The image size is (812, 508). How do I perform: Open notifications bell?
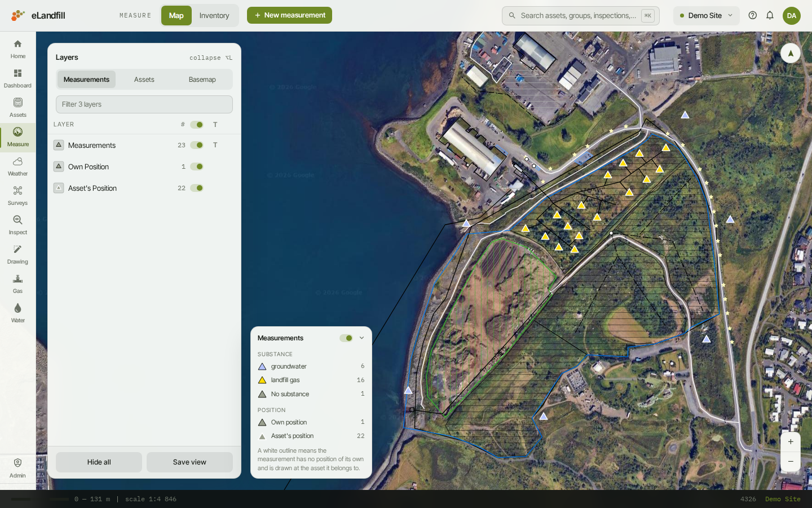click(x=770, y=15)
